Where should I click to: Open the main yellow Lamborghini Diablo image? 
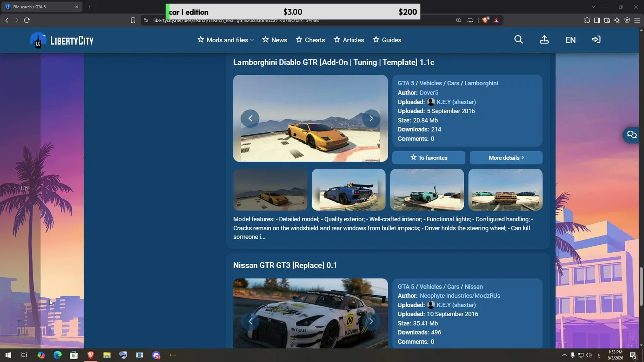pos(310,119)
